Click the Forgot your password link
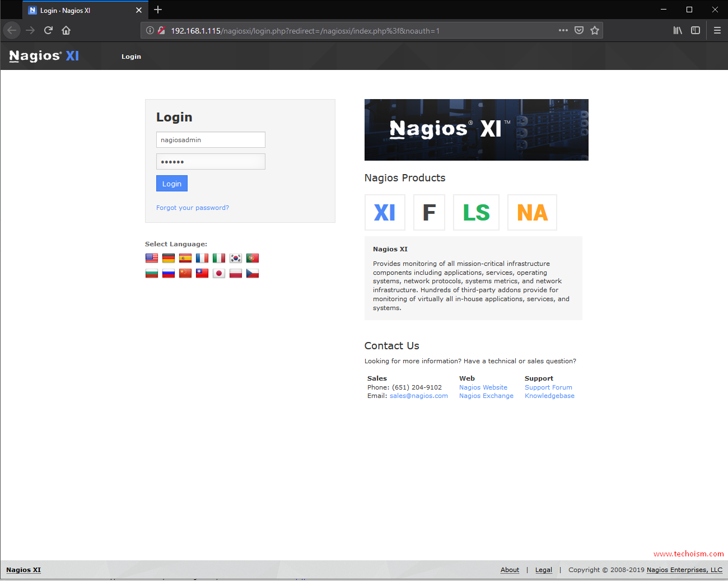This screenshot has width=728, height=581. pos(193,208)
